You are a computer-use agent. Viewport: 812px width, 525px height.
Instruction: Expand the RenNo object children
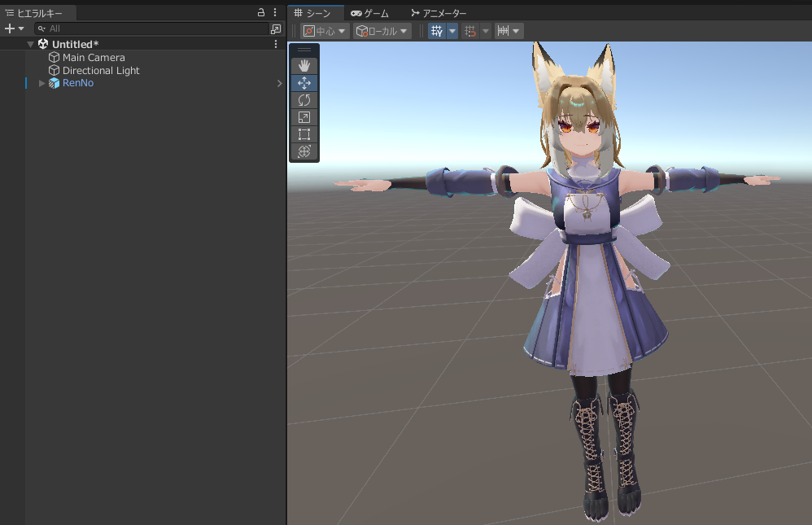pyautogui.click(x=42, y=83)
